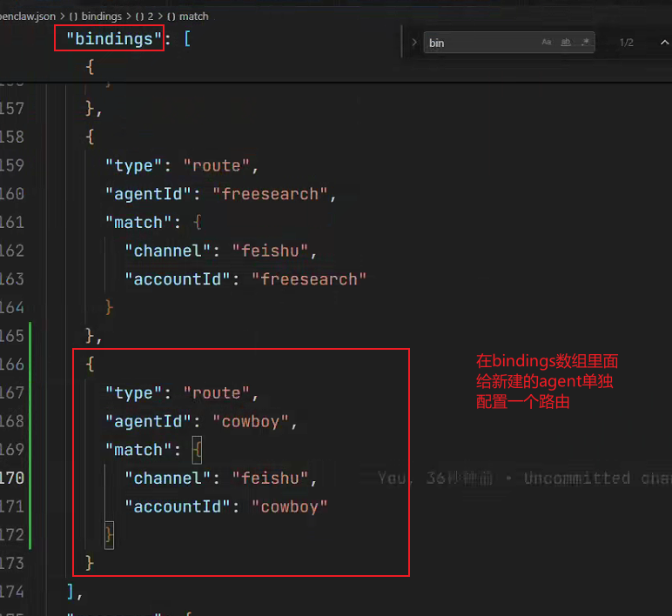
Task: Toggle Match Whole Word option
Action: pyautogui.click(x=566, y=42)
